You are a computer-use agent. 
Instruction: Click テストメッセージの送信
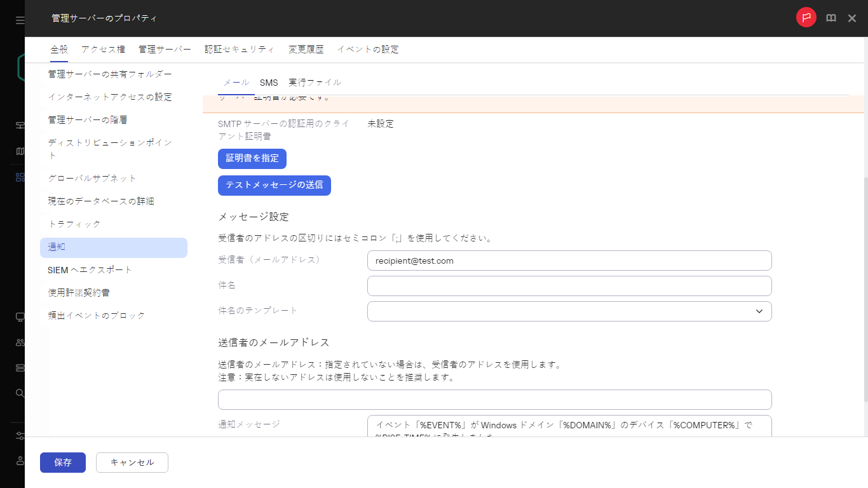click(275, 185)
